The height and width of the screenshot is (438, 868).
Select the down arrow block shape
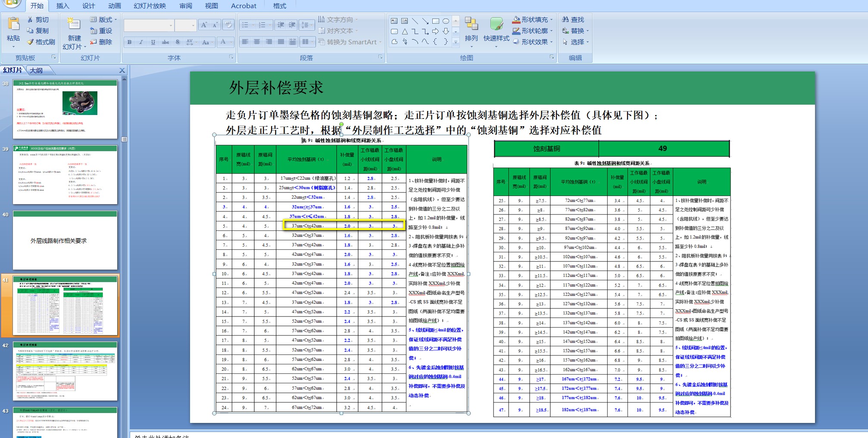pos(446,31)
